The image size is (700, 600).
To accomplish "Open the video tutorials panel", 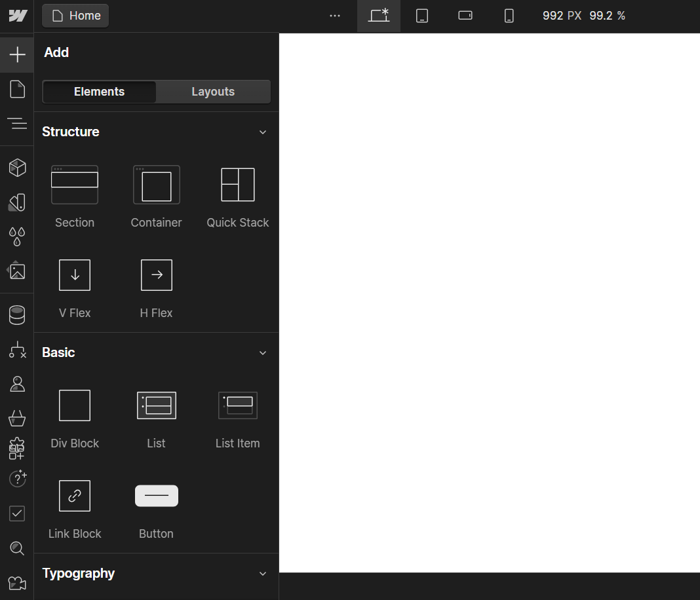I will point(17,583).
